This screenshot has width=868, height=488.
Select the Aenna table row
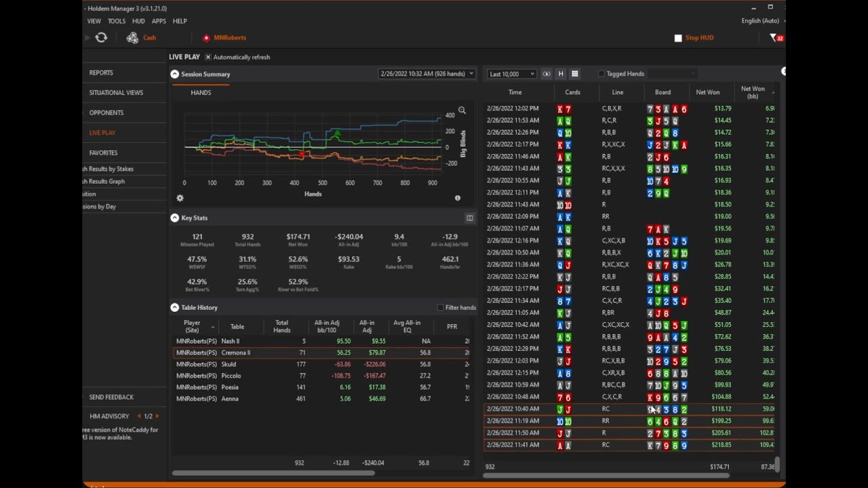322,399
